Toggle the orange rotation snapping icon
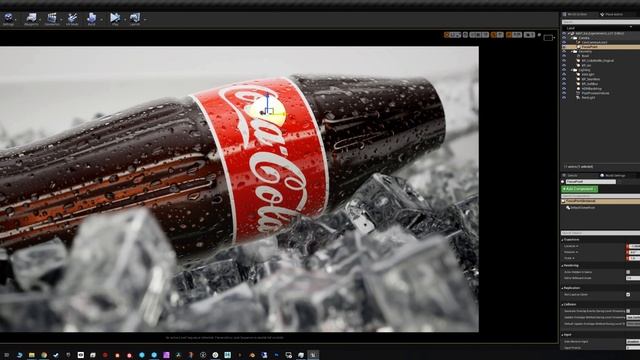The image size is (640, 360). (x=509, y=35)
